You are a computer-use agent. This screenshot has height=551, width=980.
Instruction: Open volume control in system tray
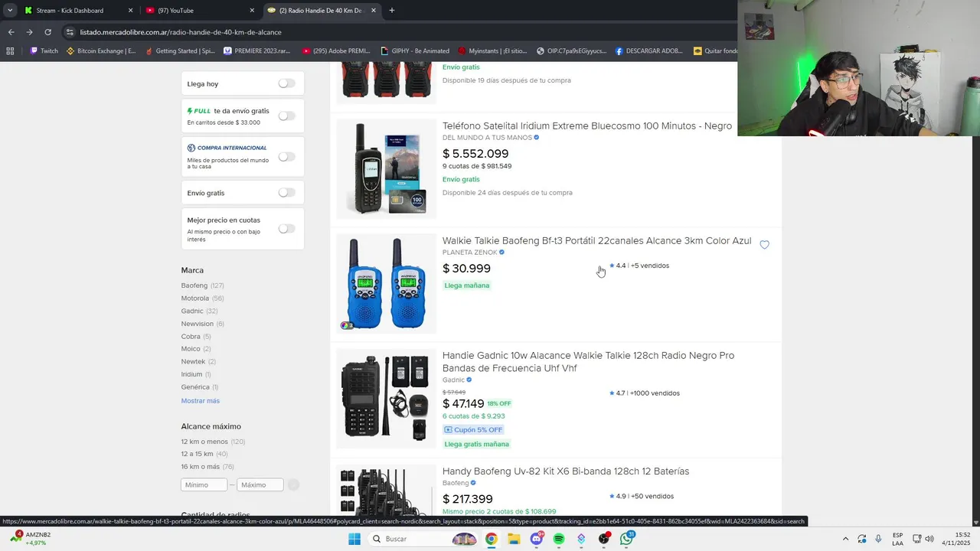point(929,539)
